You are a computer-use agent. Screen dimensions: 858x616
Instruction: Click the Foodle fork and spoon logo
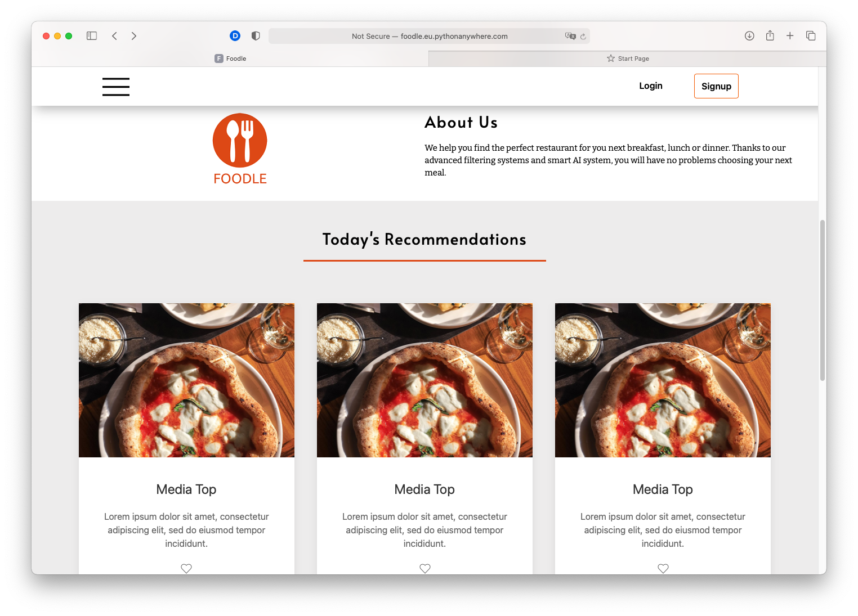pos(240,140)
